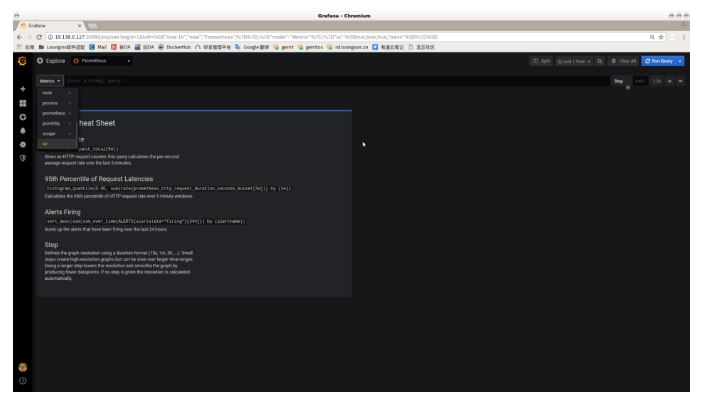This screenshot has width=703, height=406.
Task: Expand the scrape metrics submenu
Action: pos(56,134)
